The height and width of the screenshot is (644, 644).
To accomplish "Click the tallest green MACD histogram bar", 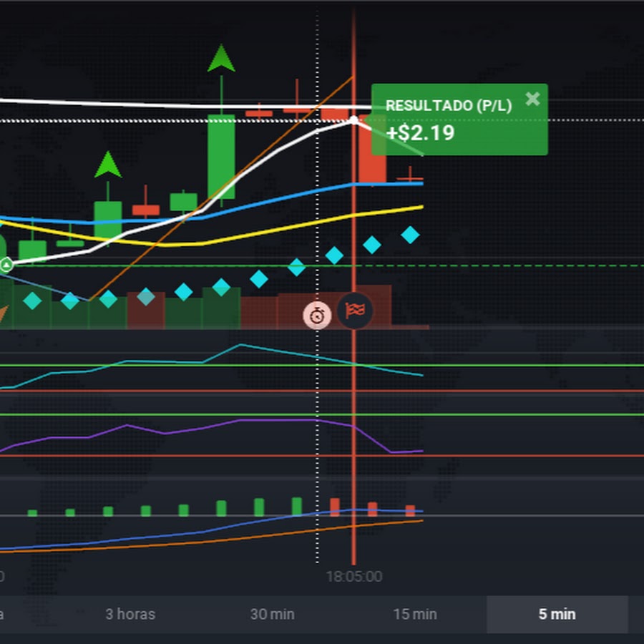I will click(297, 506).
